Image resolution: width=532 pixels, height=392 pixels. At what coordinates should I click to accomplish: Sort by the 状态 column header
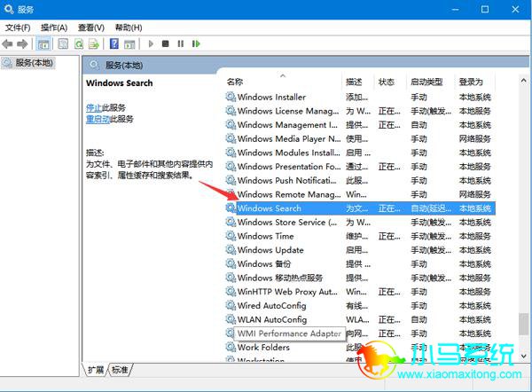click(387, 82)
